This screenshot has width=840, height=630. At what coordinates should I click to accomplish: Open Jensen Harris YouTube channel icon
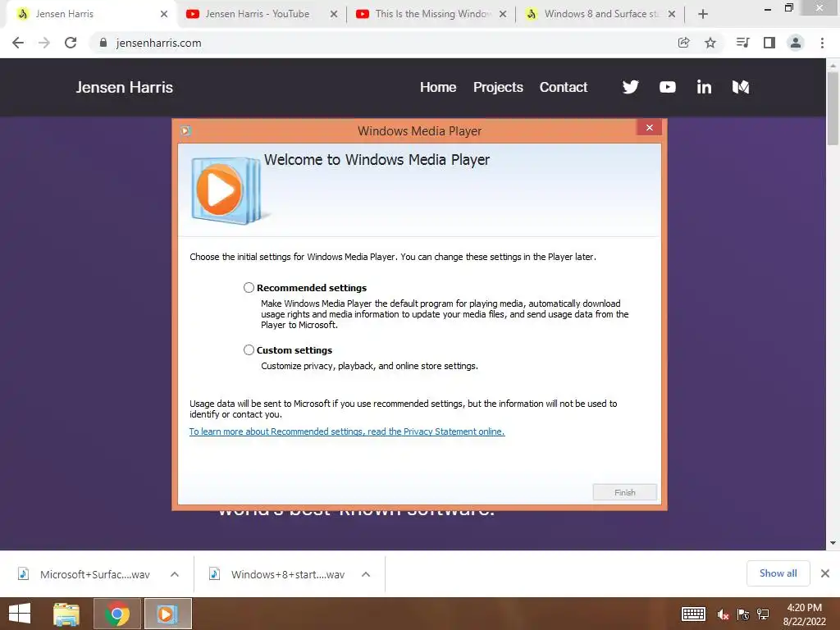[x=668, y=87]
